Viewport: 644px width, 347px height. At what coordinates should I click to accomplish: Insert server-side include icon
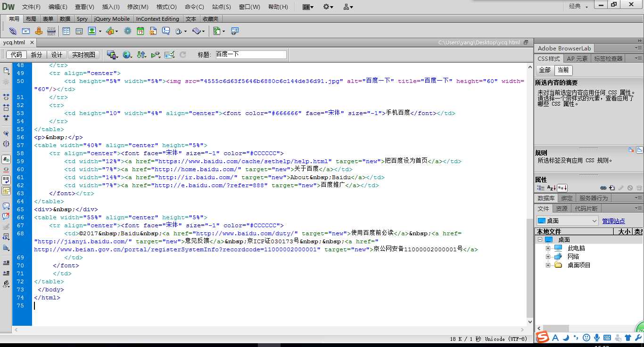click(153, 31)
